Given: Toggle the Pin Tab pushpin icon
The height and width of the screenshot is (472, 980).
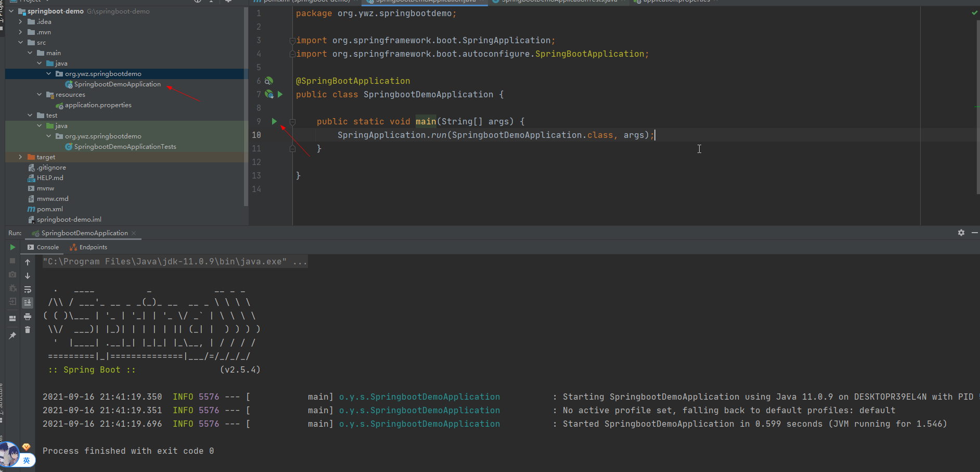Looking at the screenshot, I should (12, 336).
